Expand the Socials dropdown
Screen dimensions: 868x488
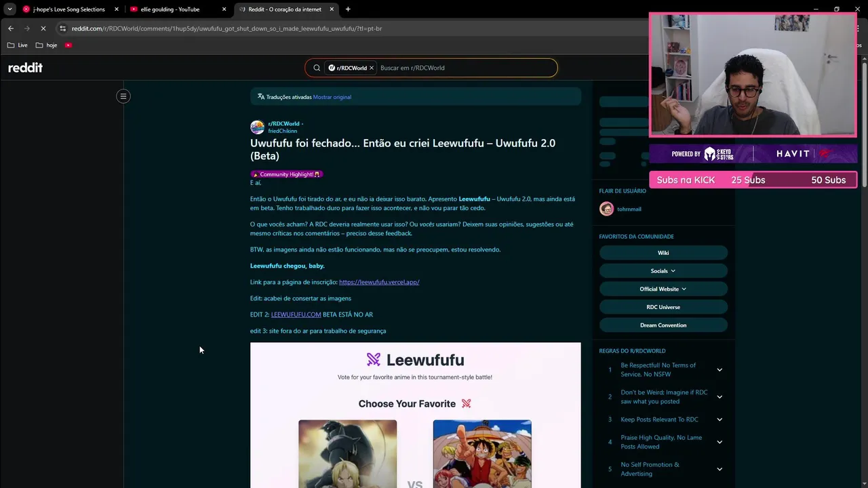pos(663,271)
